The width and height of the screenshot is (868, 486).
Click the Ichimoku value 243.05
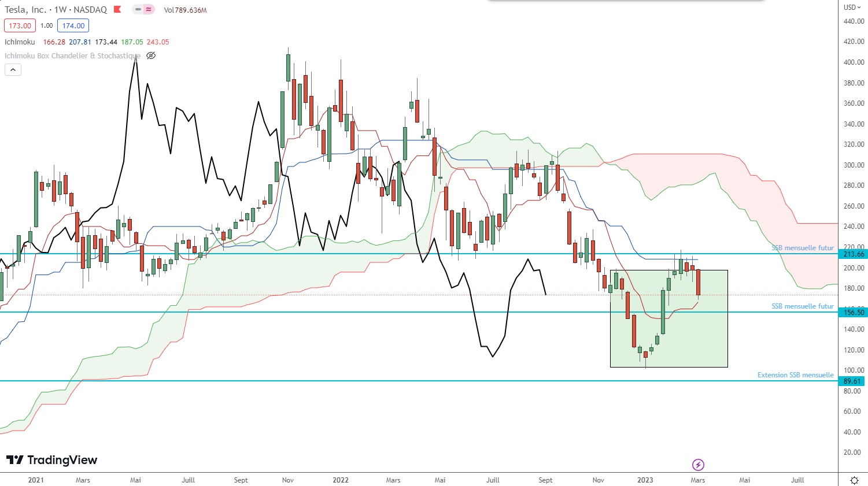point(158,42)
